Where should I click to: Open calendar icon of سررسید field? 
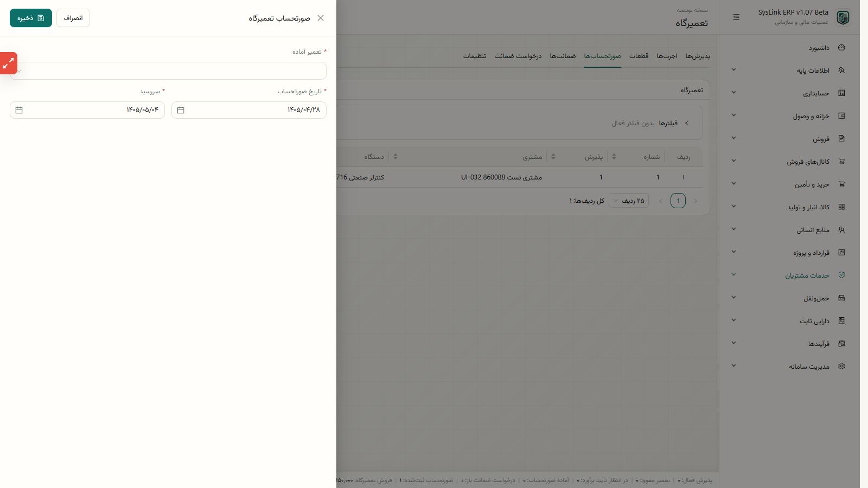pyautogui.click(x=19, y=110)
